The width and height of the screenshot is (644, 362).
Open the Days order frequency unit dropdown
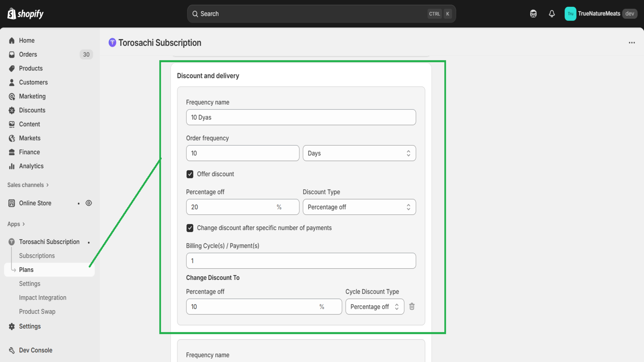pyautogui.click(x=359, y=153)
